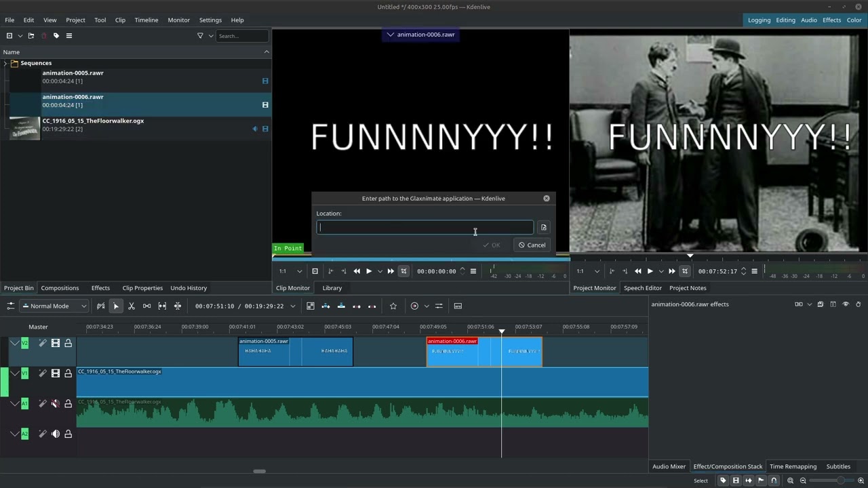Switch to the Editing workspace layout
The image size is (868, 488).
[785, 20]
